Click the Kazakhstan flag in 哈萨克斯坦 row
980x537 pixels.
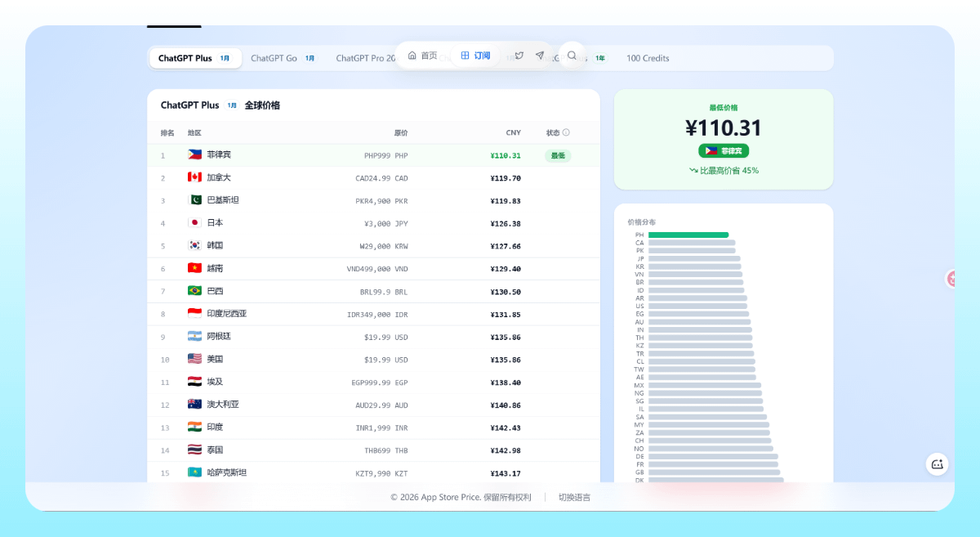pos(194,472)
